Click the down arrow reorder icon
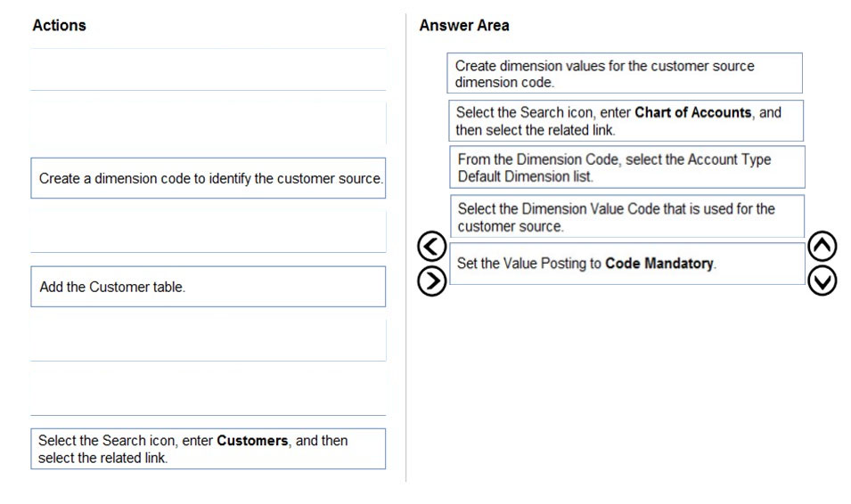The height and width of the screenshot is (504, 851). click(x=822, y=281)
